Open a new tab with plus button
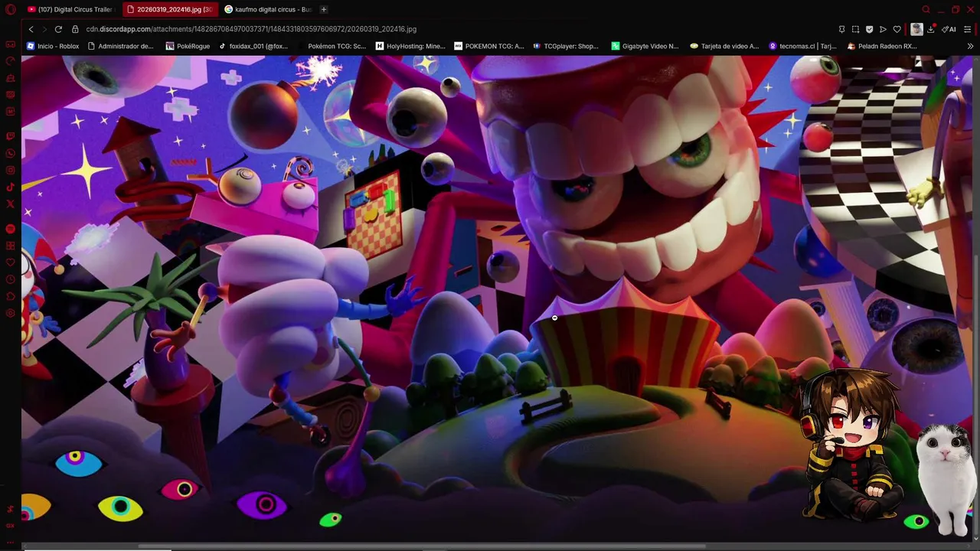Viewport: 980px width, 551px height. (324, 9)
